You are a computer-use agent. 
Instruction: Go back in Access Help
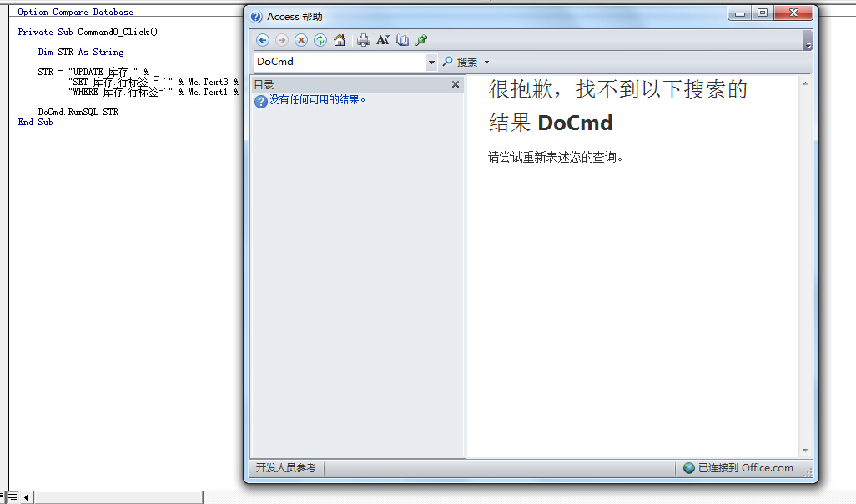(x=263, y=40)
